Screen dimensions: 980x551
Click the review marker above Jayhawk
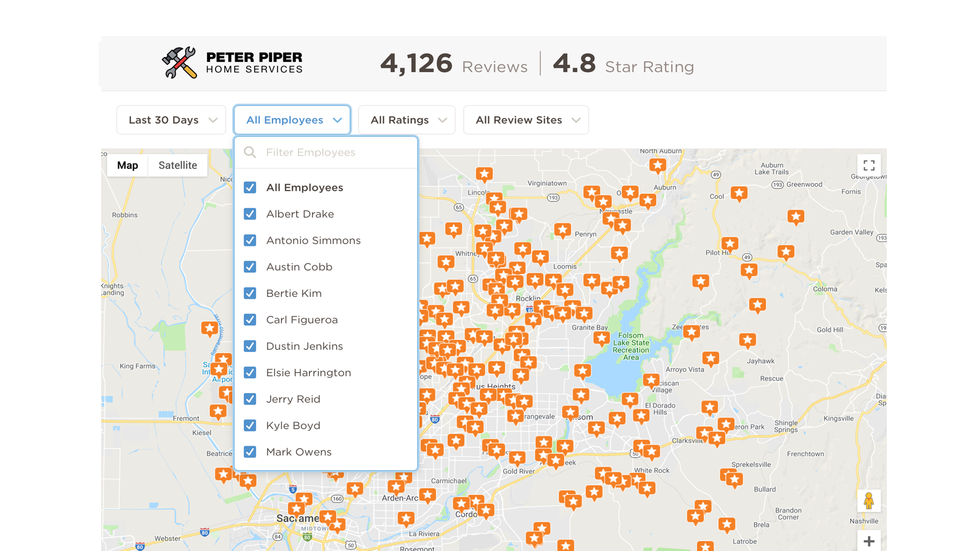point(747,340)
